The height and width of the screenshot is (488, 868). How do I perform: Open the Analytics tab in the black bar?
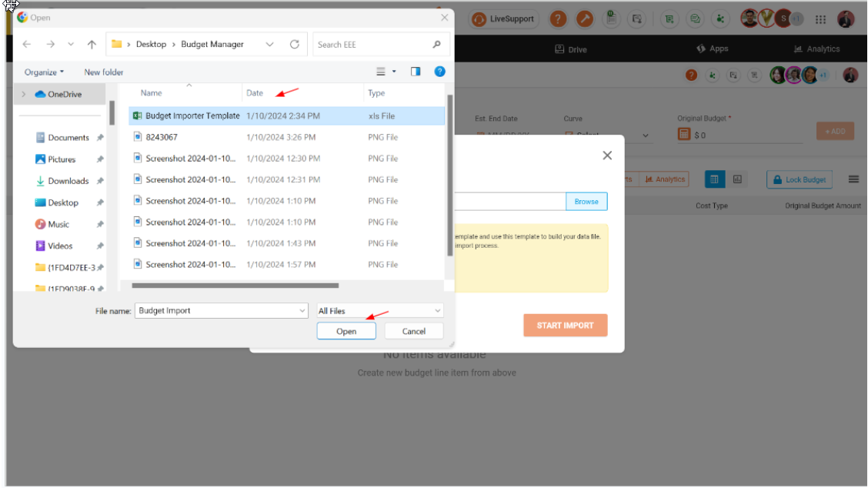pos(816,48)
